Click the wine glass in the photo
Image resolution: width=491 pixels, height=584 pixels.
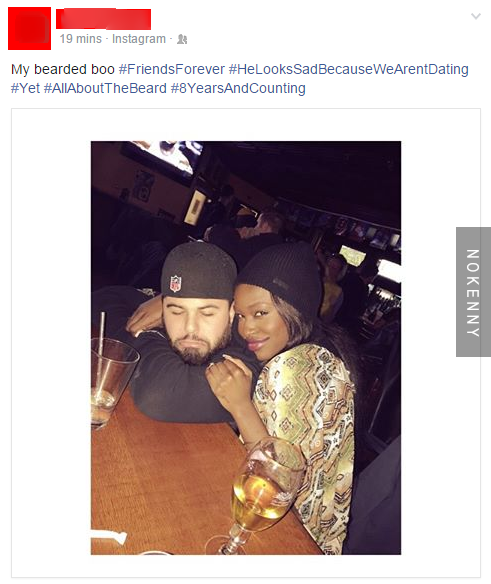(x=263, y=495)
